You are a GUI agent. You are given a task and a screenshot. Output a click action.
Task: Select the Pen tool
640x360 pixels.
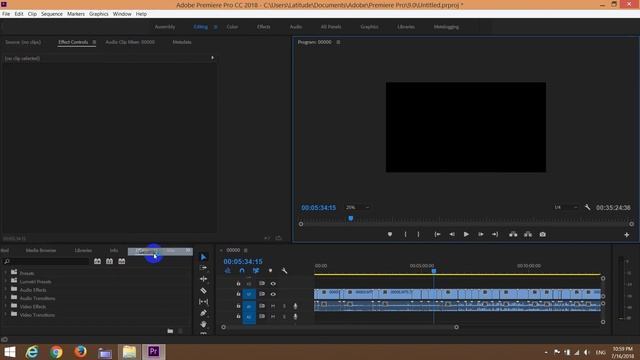coord(203,313)
